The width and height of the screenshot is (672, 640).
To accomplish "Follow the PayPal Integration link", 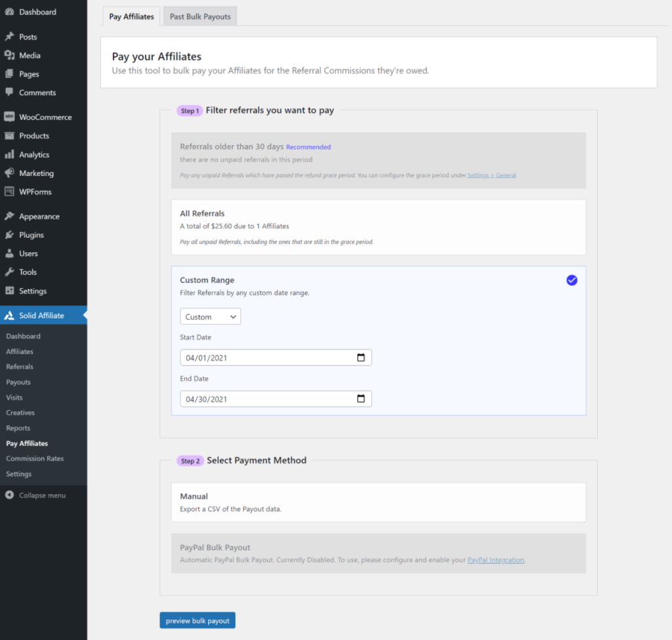I will pos(495,560).
